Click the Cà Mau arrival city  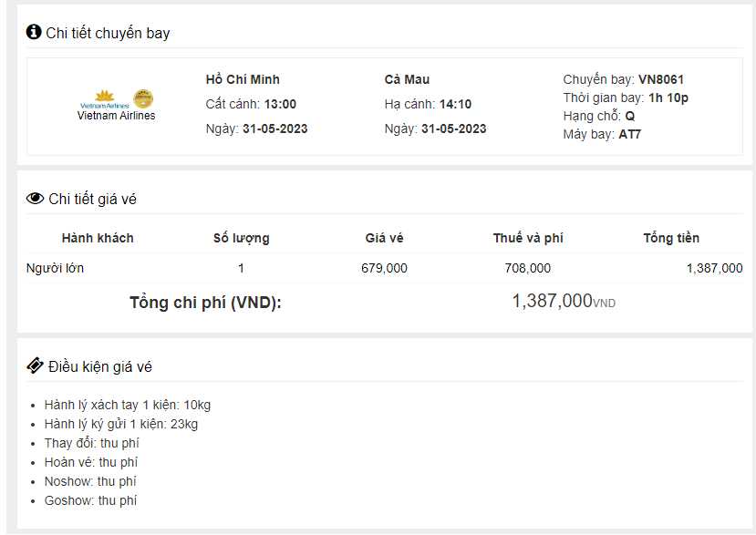(x=407, y=79)
